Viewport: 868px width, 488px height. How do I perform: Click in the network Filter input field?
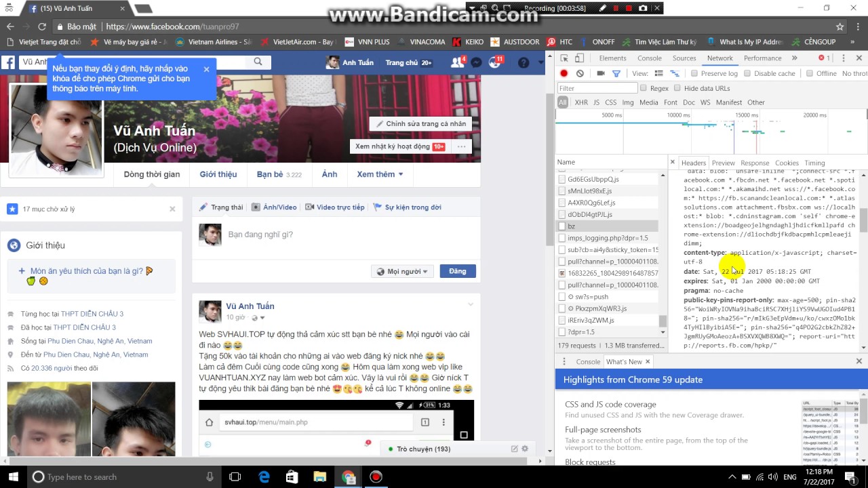pos(597,88)
